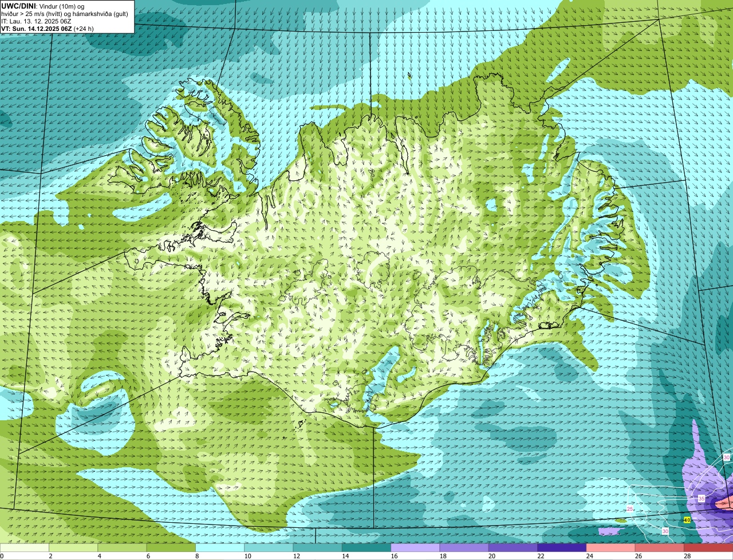Click the legend tick label '26'
This screenshot has height=560, width=733.
click(639, 556)
